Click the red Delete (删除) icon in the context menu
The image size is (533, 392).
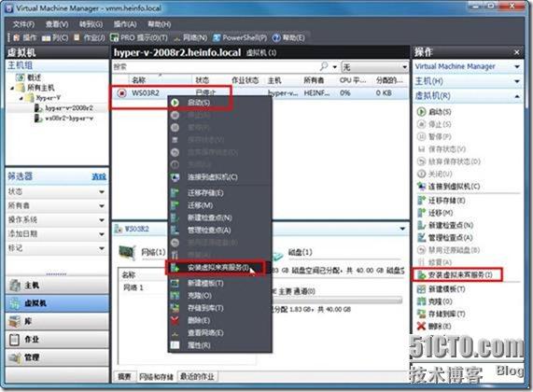(175, 320)
